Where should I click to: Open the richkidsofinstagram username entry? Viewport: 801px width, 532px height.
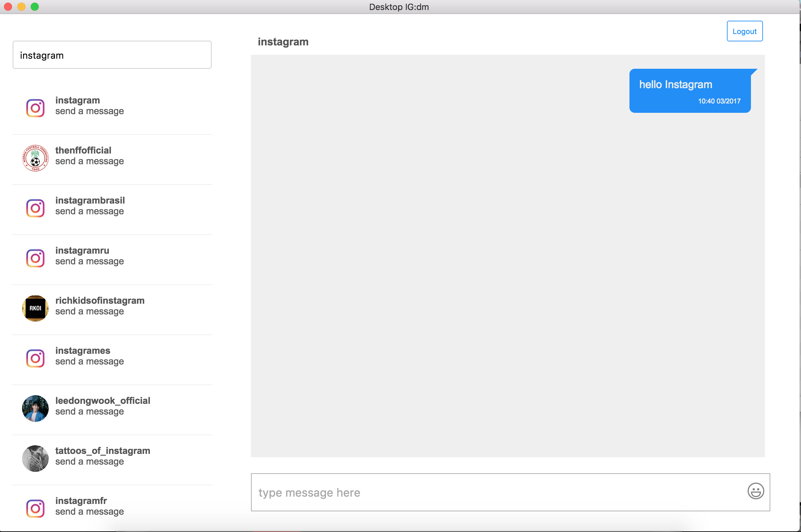point(100,301)
